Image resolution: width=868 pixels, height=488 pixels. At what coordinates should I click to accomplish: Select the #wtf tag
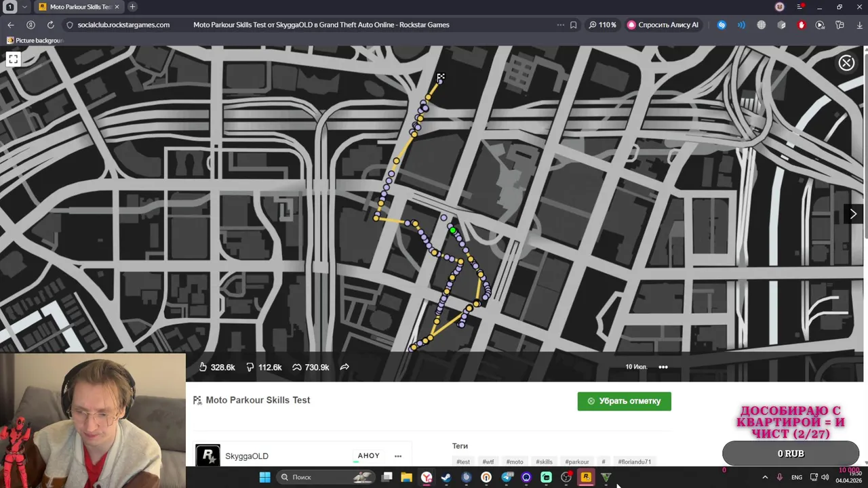pyautogui.click(x=488, y=462)
